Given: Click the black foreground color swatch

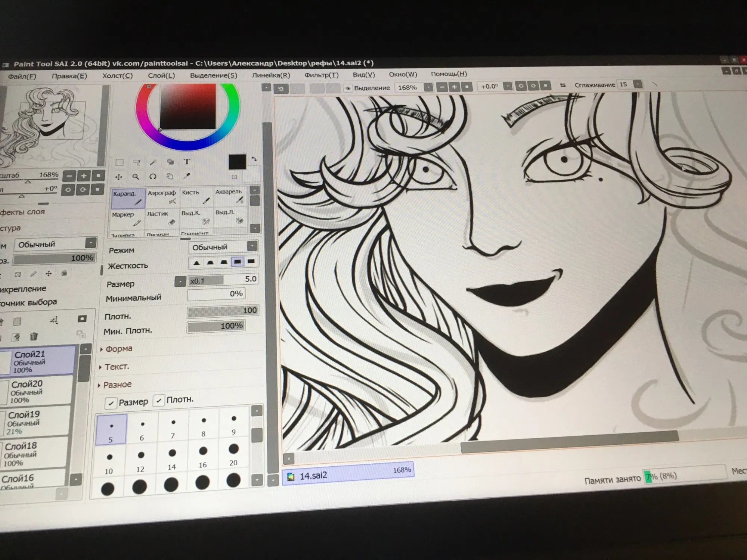Looking at the screenshot, I should pyautogui.click(x=237, y=162).
